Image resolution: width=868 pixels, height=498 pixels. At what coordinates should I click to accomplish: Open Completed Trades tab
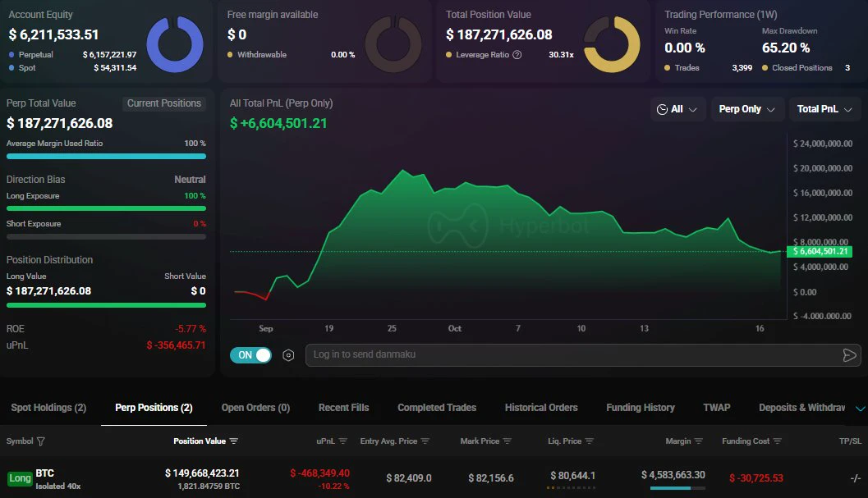[x=437, y=408]
